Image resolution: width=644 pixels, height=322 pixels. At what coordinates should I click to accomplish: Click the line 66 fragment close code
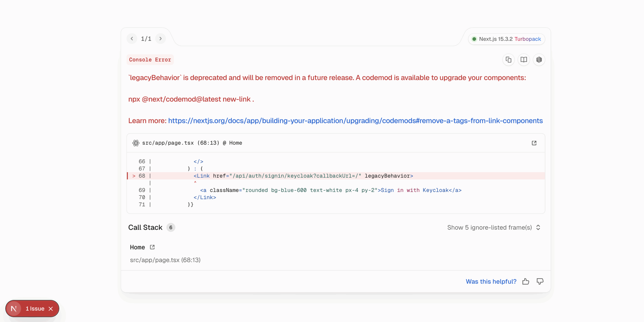[x=198, y=162]
